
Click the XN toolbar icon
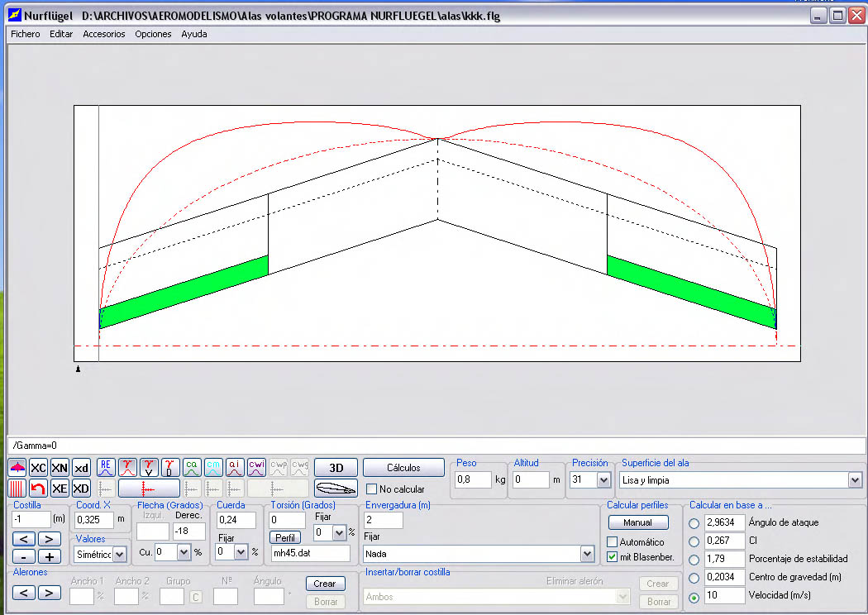(60, 468)
